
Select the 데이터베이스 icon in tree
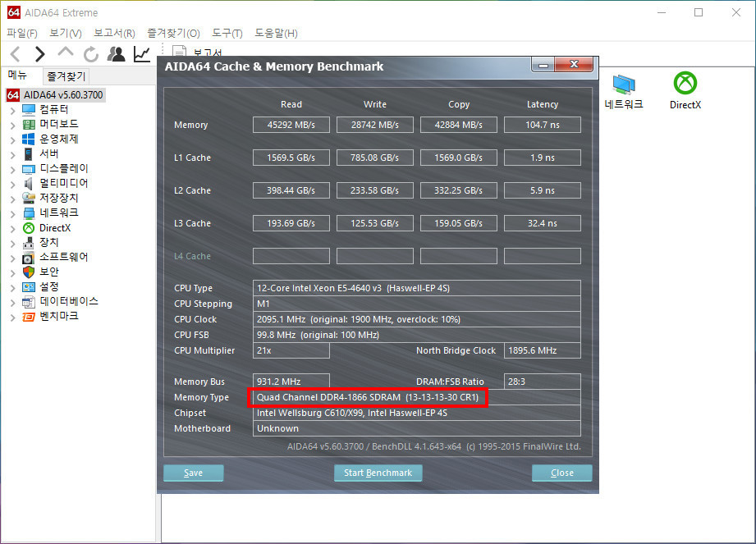point(29,302)
